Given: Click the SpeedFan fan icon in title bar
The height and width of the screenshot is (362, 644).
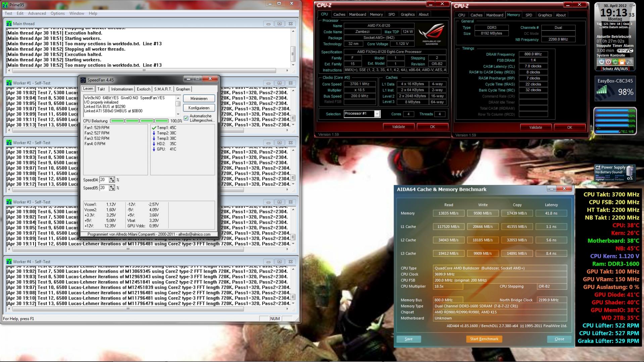Looking at the screenshot, I should tap(83, 80).
